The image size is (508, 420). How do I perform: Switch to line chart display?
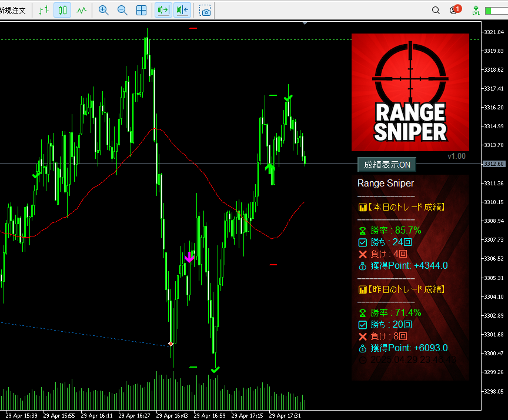(81, 11)
